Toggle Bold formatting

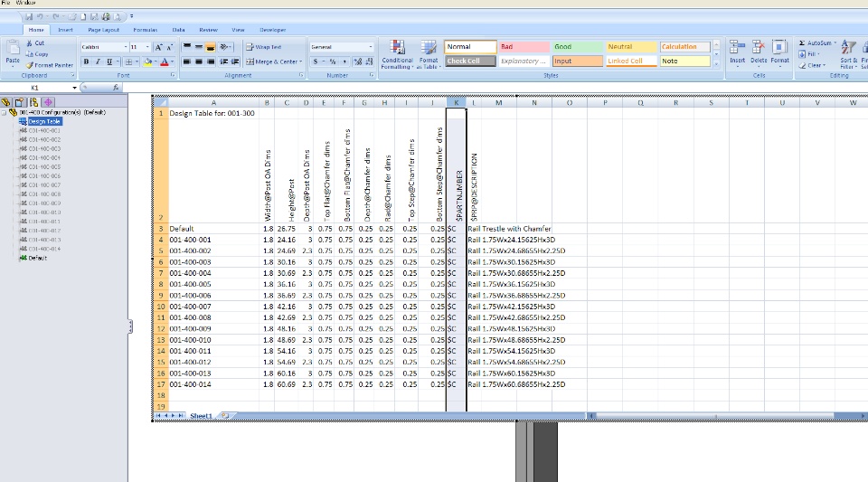(87, 62)
